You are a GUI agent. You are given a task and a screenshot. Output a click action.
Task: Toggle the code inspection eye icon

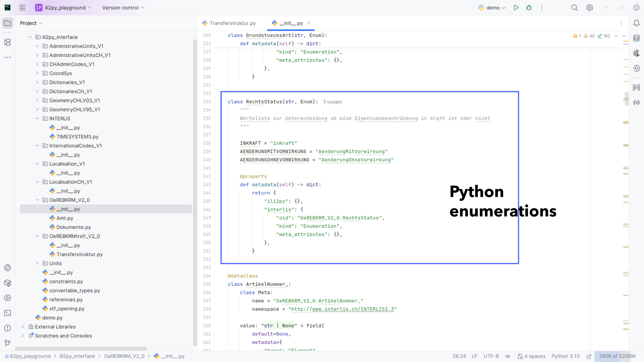[508, 356]
